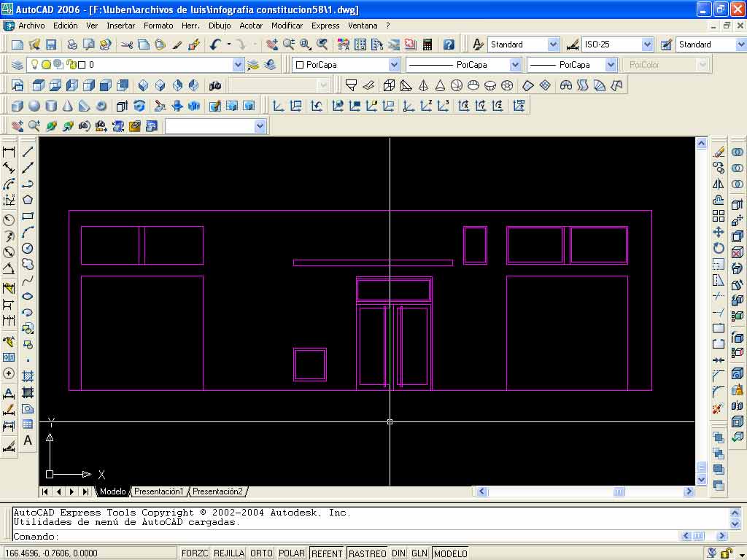
Task: Toggle RASTREO object snap tracking
Action: tap(368, 553)
